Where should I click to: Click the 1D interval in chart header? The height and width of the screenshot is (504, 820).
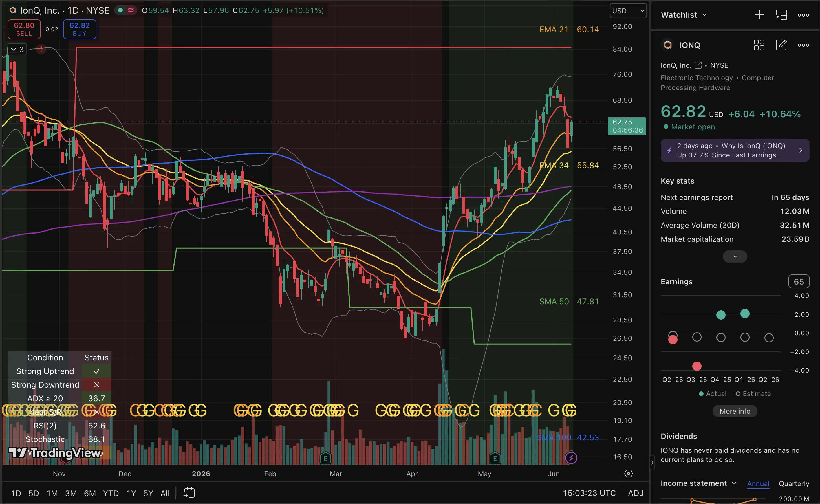tap(73, 10)
